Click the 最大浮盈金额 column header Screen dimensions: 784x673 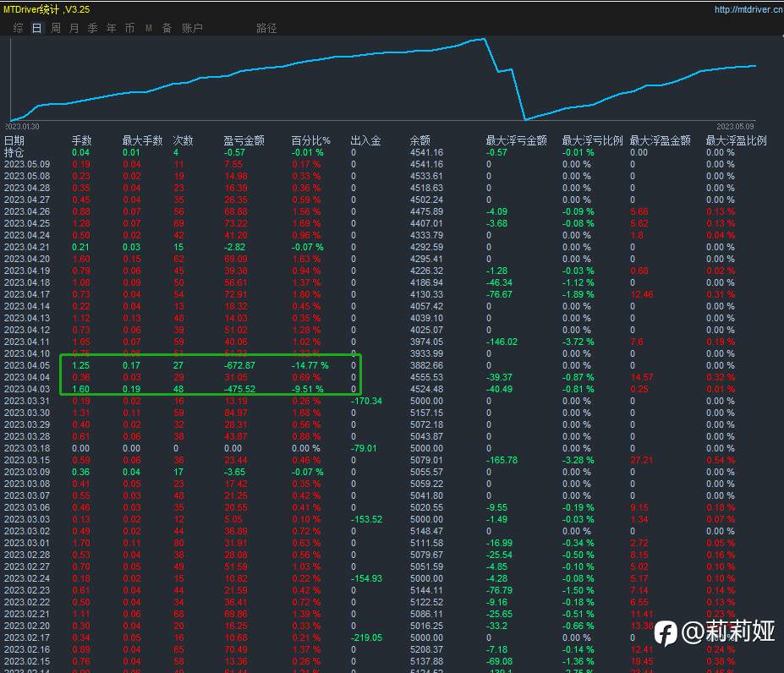click(x=660, y=140)
